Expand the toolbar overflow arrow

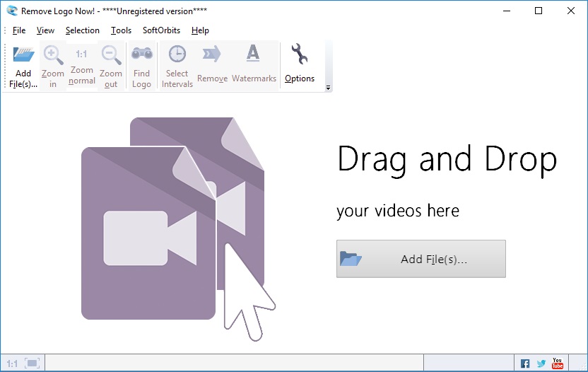328,88
